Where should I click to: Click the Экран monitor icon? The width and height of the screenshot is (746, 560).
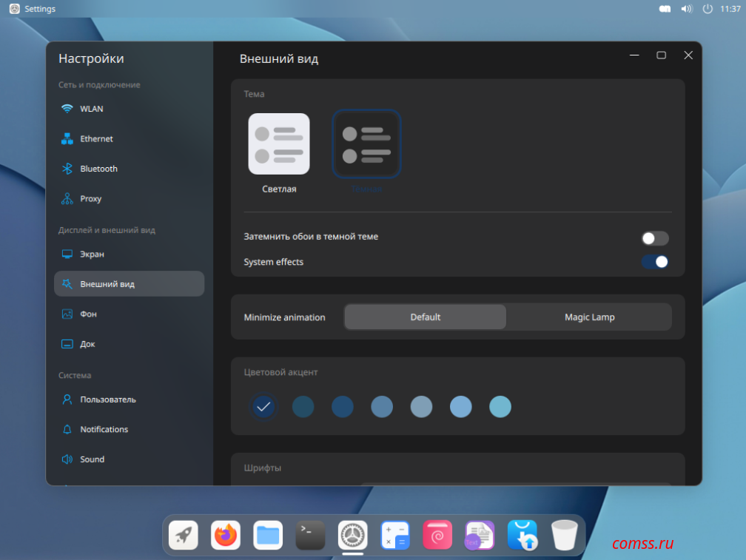[67, 254]
